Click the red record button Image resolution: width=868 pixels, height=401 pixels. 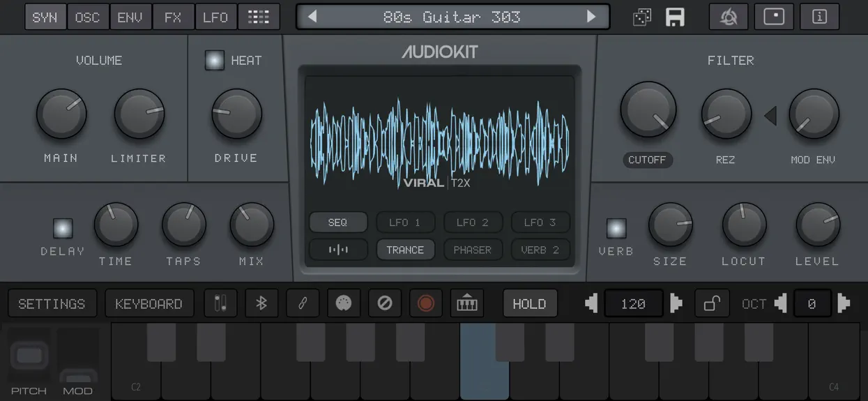425,303
